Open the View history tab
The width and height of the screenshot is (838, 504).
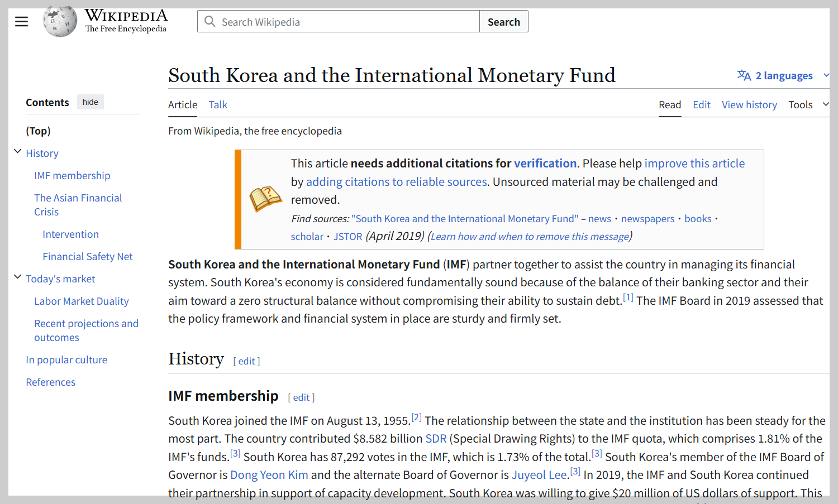click(x=749, y=104)
